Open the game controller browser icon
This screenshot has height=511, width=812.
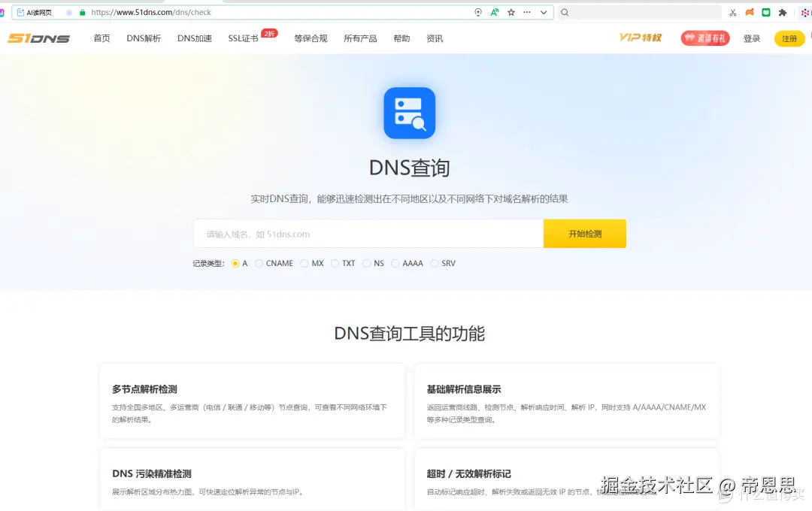click(750, 12)
